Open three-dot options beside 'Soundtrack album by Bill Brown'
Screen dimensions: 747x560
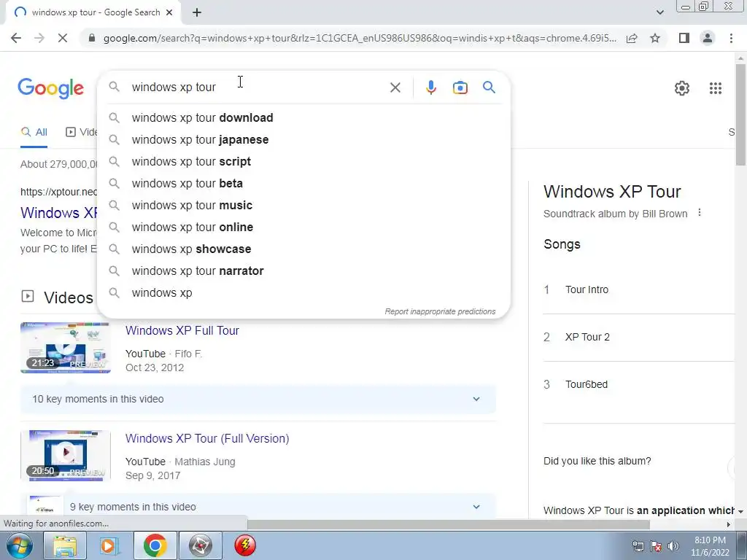tap(700, 212)
